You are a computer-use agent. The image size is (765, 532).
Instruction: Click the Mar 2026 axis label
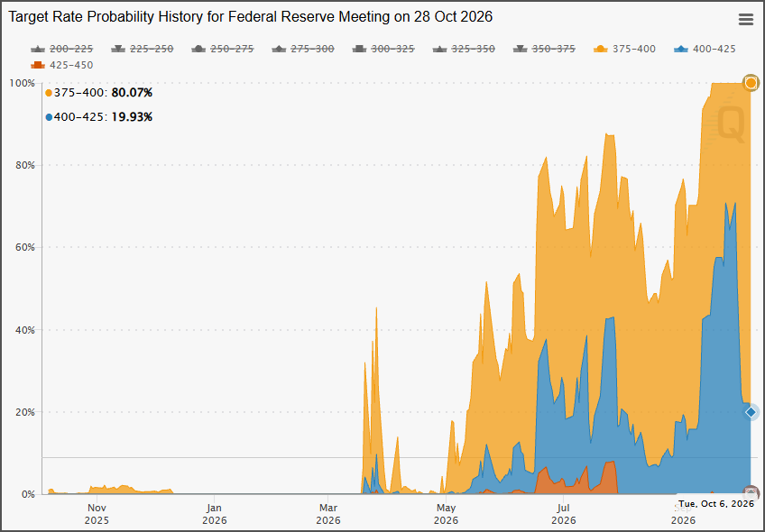coord(328,515)
